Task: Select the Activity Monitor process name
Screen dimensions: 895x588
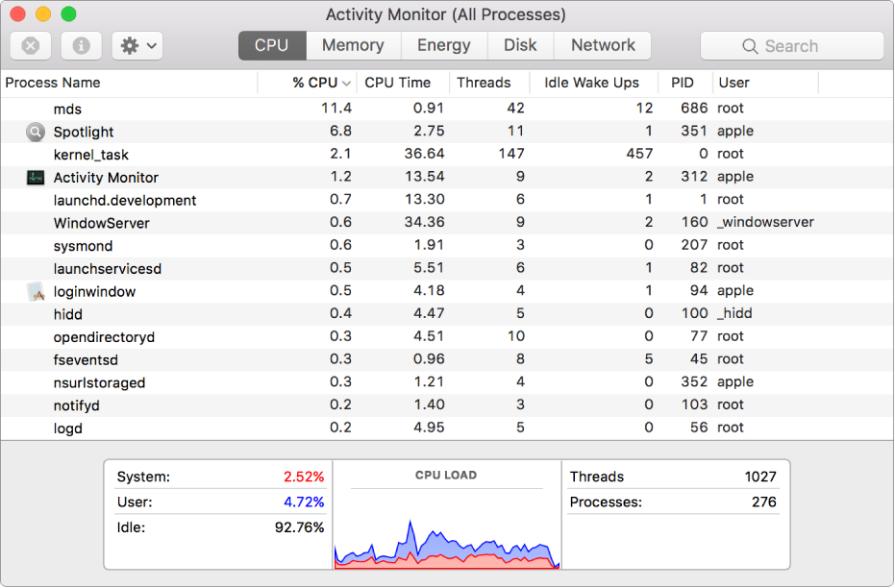Action: click(x=106, y=178)
